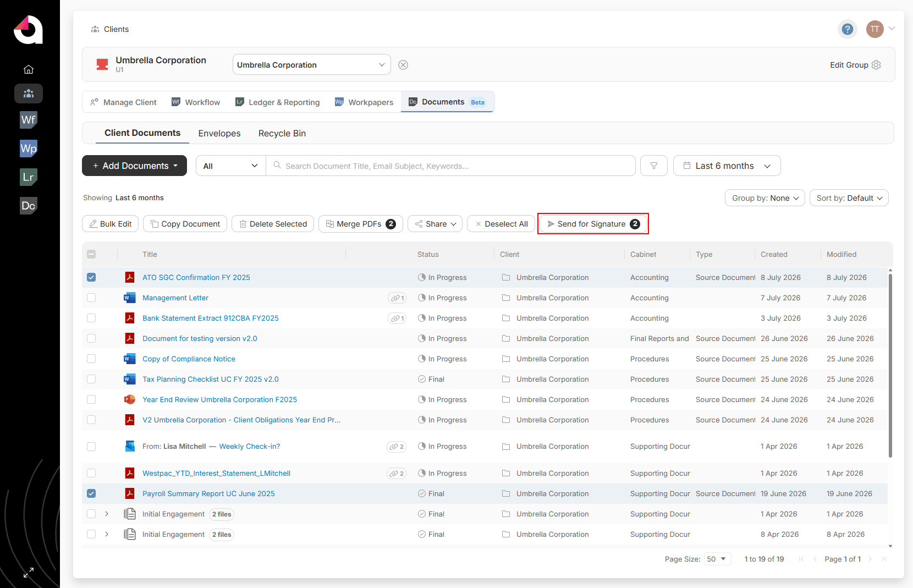
Task: Open the Page Size 50 selector
Action: pos(717,559)
